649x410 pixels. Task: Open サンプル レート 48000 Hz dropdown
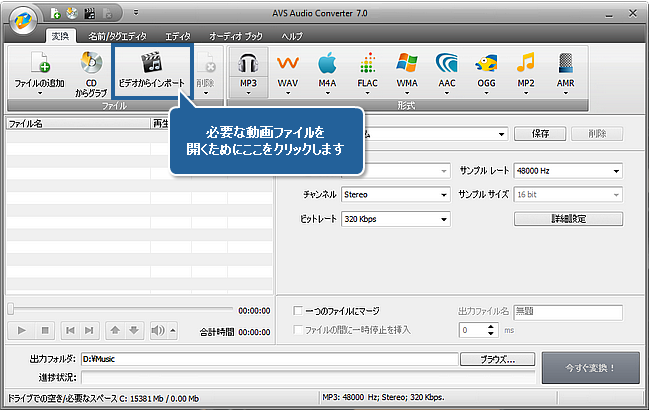pyautogui.click(x=568, y=171)
